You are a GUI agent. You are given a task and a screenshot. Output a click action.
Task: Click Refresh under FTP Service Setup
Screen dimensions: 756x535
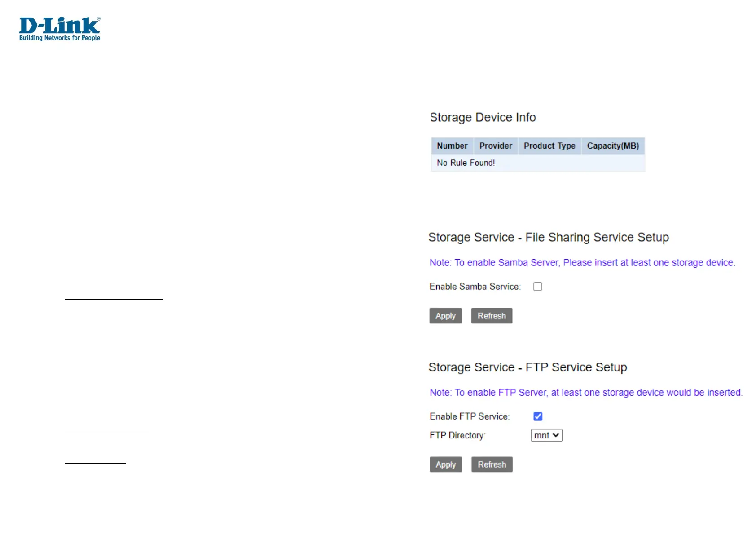(492, 464)
